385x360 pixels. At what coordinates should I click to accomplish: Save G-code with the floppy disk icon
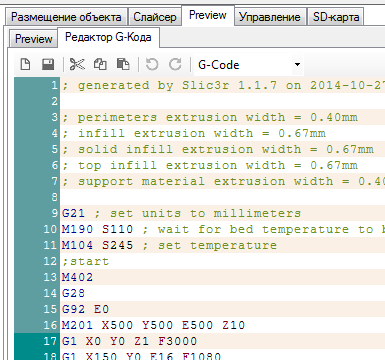tap(48, 64)
